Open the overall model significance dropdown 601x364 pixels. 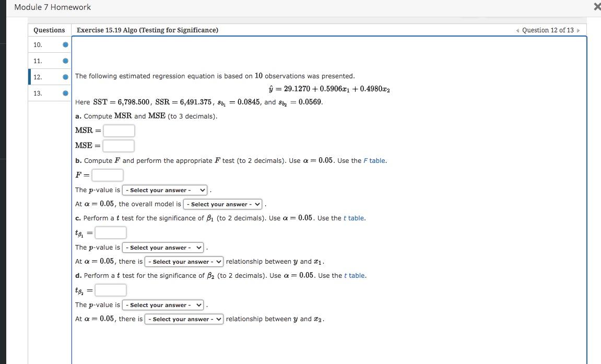(223, 204)
